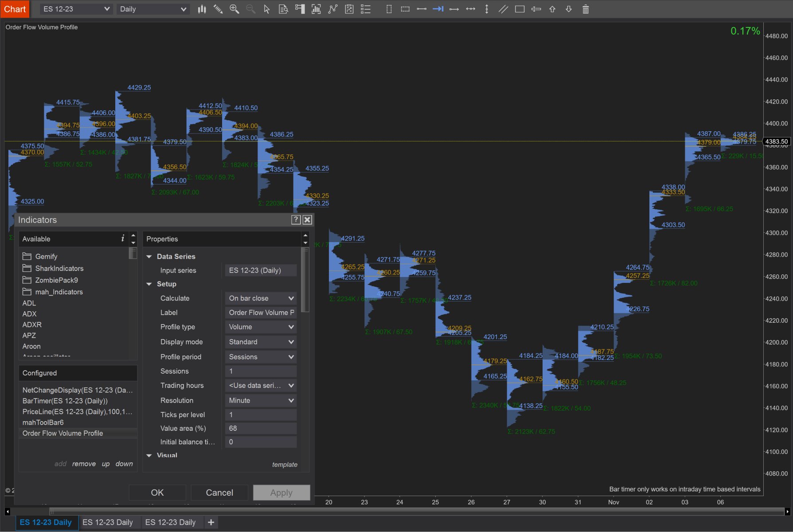Toggle the Chart Trader toolbar icon
The image size is (793, 532).
pos(300,9)
